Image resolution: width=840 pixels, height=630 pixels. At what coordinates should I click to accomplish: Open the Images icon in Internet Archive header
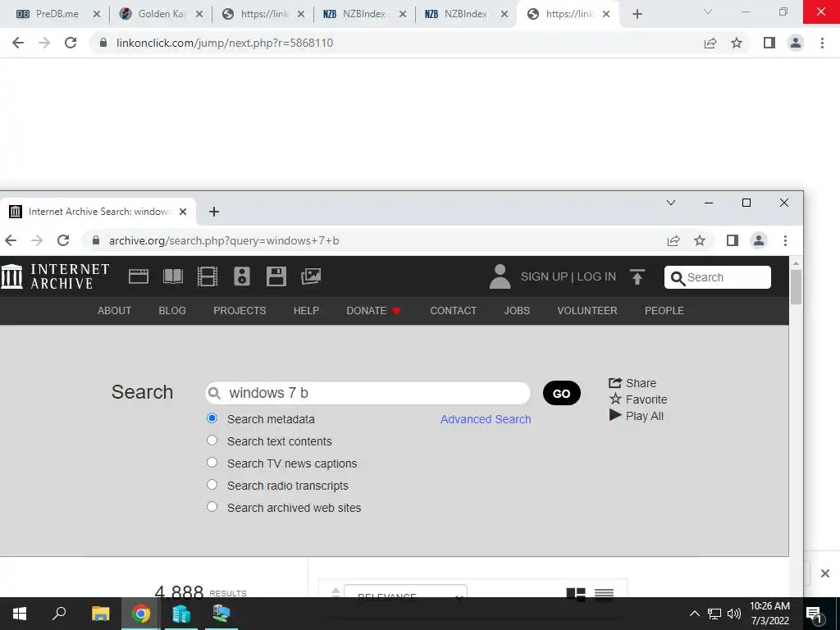point(311,276)
